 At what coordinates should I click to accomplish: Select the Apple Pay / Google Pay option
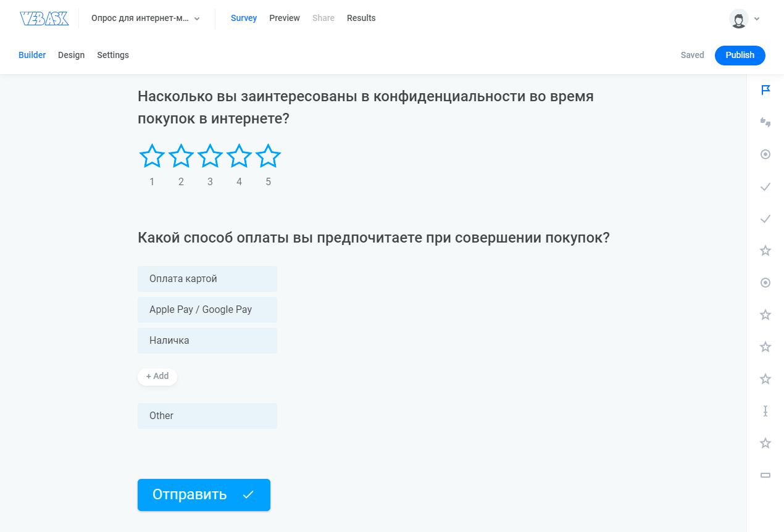[207, 309]
